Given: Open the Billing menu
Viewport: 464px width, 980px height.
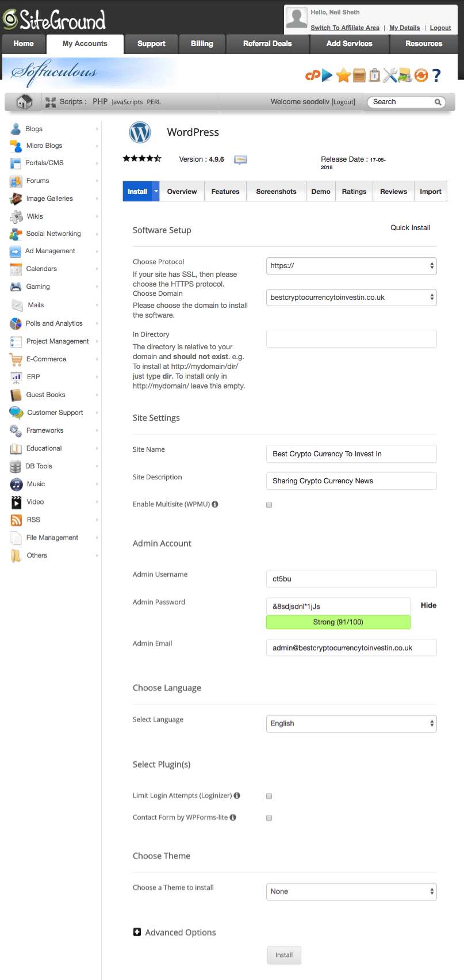Looking at the screenshot, I should pos(202,44).
